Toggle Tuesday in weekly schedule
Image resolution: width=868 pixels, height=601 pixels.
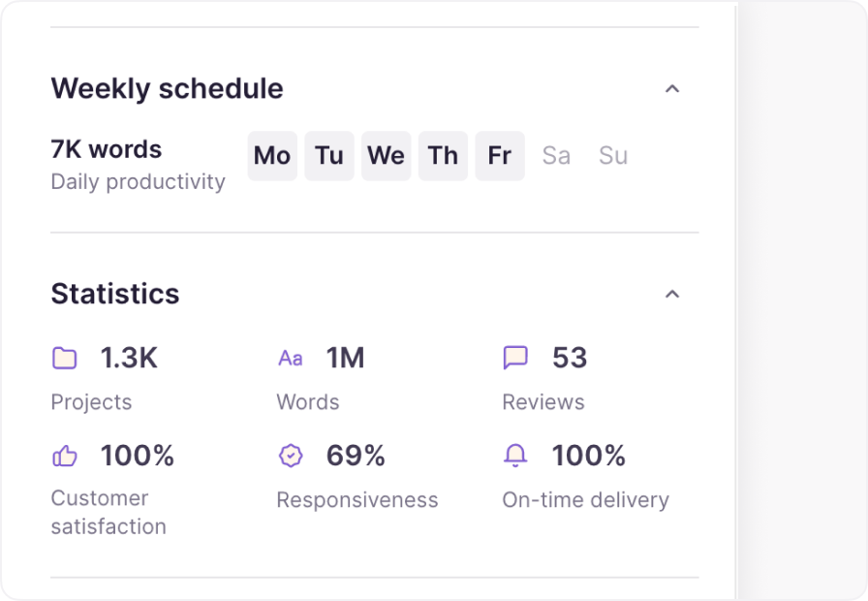pyautogui.click(x=329, y=156)
